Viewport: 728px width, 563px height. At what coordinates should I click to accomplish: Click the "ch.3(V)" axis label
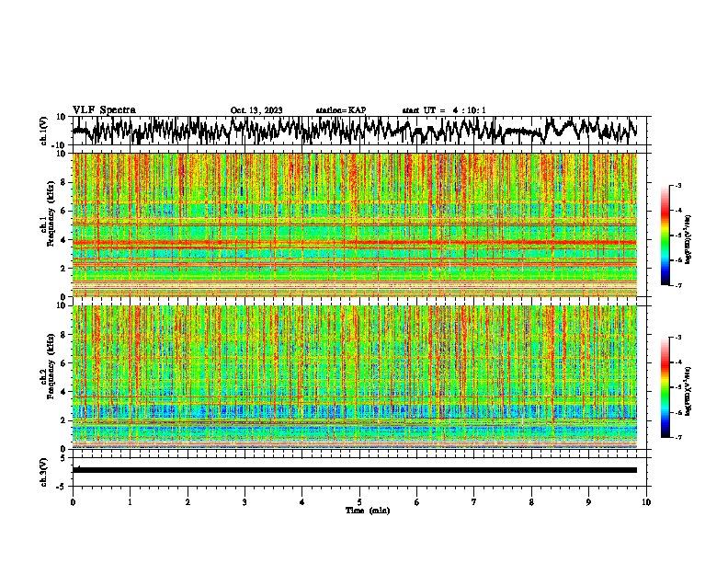click(44, 472)
